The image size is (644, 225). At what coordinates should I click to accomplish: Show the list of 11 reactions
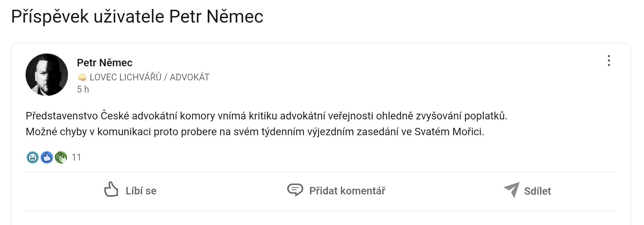(x=76, y=157)
